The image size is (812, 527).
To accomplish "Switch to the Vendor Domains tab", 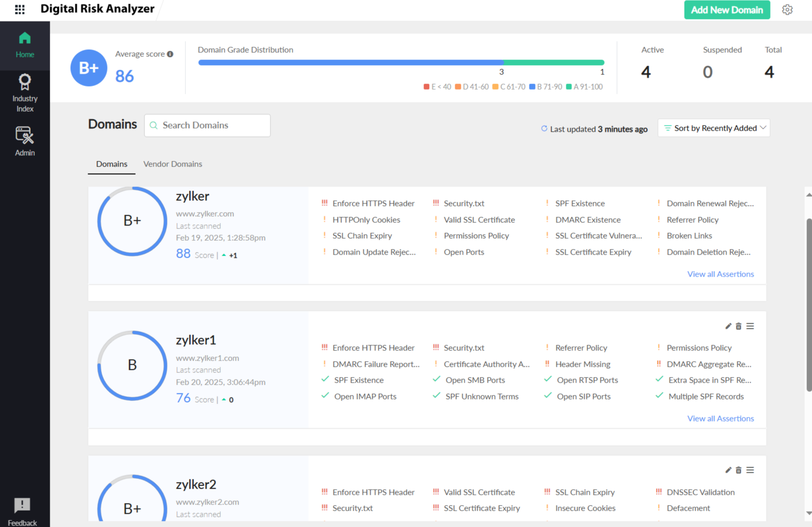I will pos(173,164).
